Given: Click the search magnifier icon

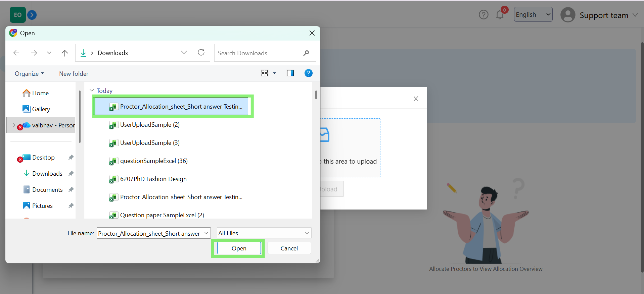Looking at the screenshot, I should click(x=306, y=53).
